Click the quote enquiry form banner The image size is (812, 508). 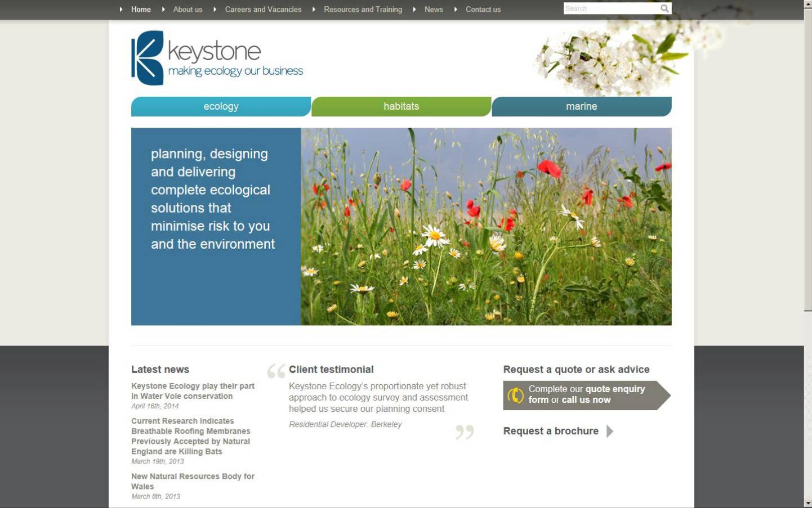(587, 395)
